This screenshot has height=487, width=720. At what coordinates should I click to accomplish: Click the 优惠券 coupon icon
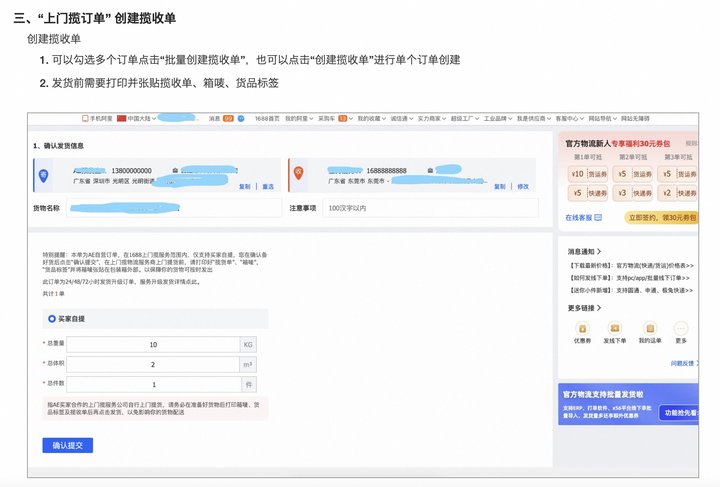click(x=582, y=328)
